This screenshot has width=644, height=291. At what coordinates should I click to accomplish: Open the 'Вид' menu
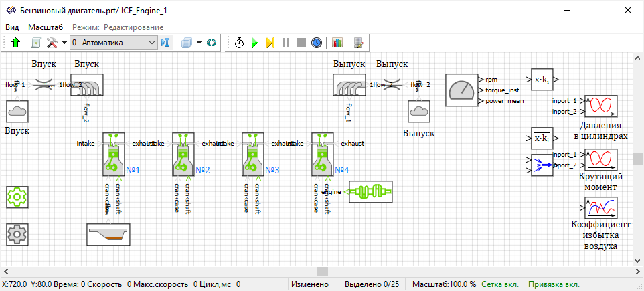click(x=13, y=27)
